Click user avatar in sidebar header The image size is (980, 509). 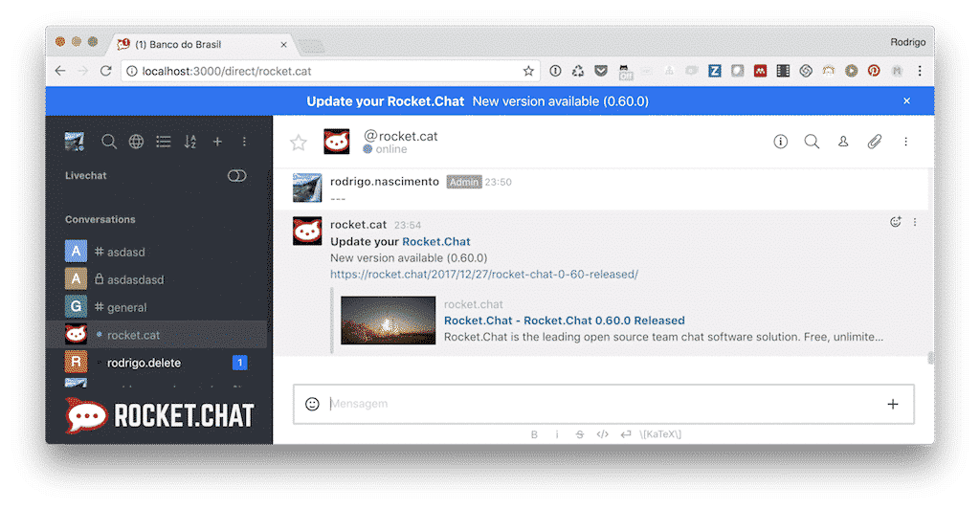coord(75,142)
